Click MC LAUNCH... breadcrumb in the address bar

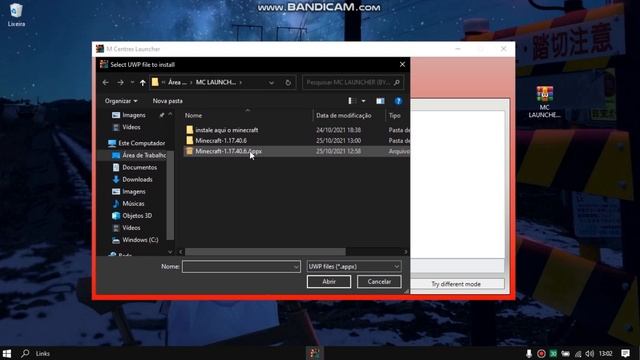[x=216, y=82]
